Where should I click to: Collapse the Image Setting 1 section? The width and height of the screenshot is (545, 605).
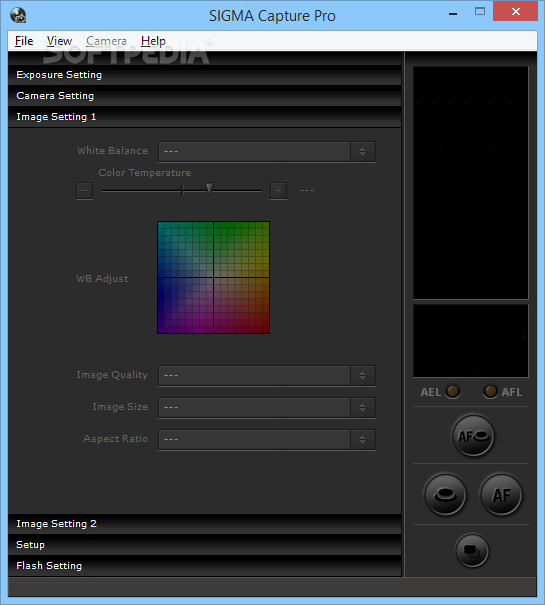[205, 117]
